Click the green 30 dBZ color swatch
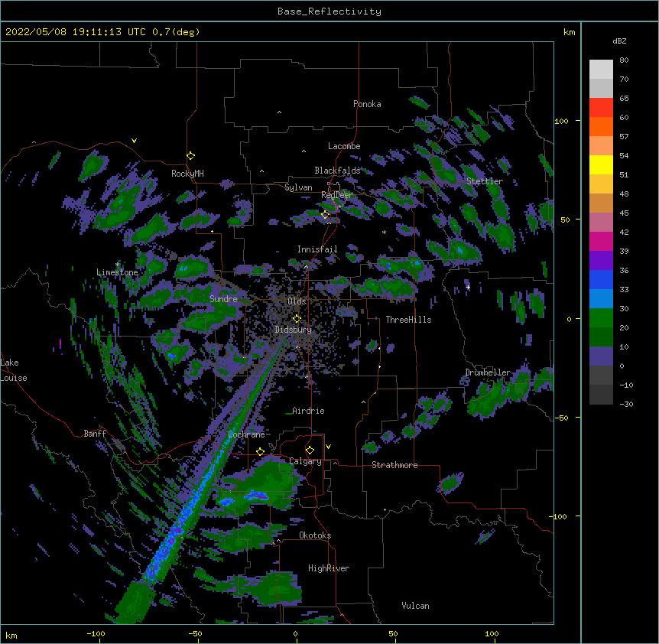The height and width of the screenshot is (644, 659). (601, 317)
